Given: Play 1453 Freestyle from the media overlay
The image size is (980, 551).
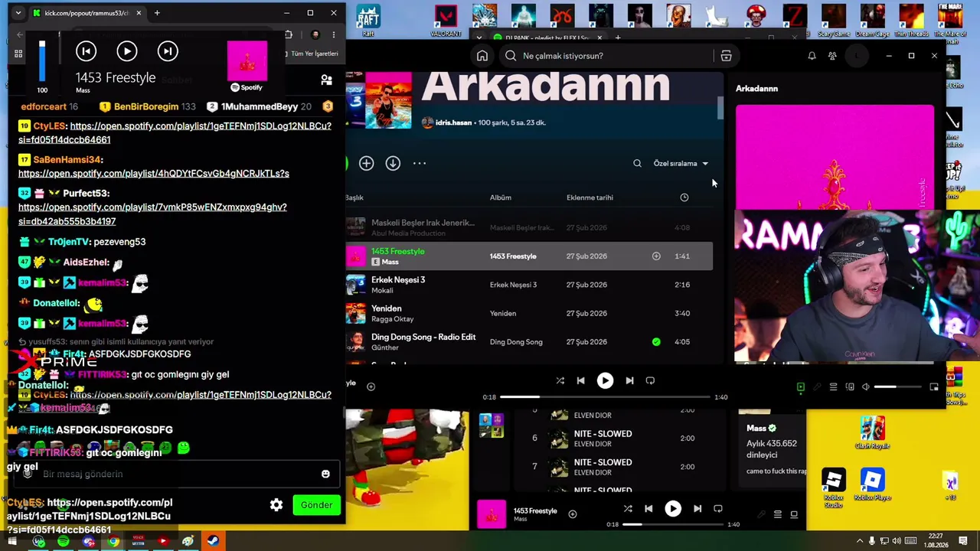Looking at the screenshot, I should pyautogui.click(x=127, y=51).
